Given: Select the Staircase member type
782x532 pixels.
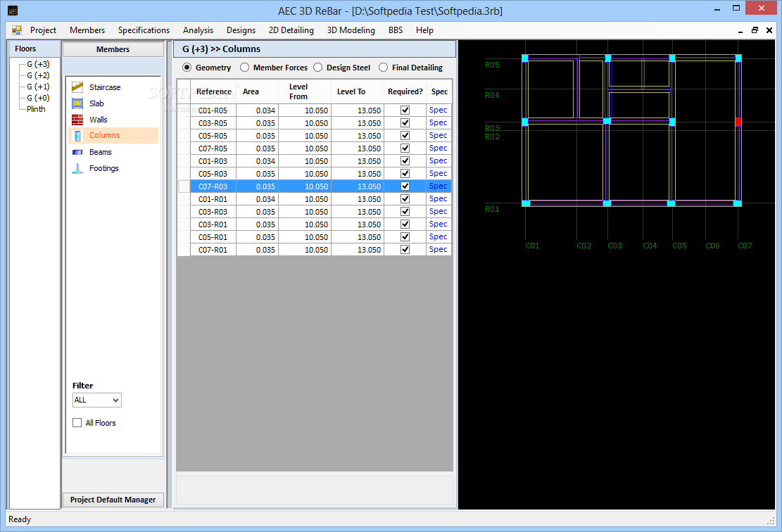Looking at the screenshot, I should point(105,87).
